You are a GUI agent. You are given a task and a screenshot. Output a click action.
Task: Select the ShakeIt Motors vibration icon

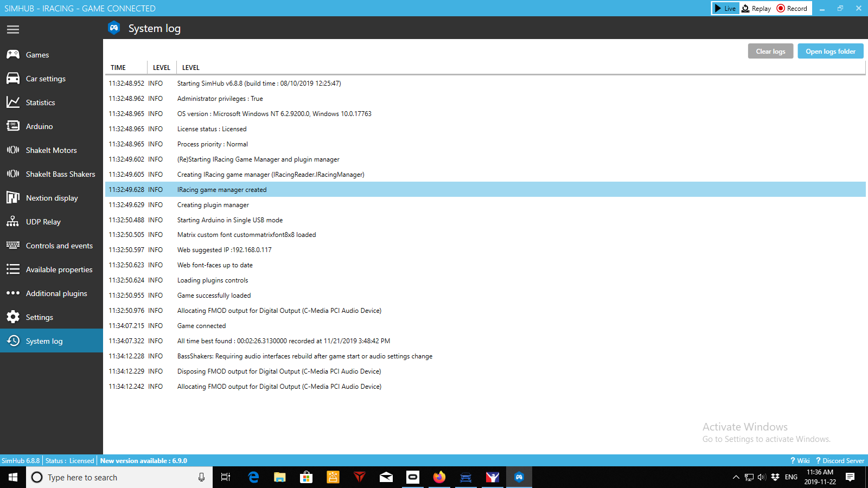pyautogui.click(x=13, y=150)
